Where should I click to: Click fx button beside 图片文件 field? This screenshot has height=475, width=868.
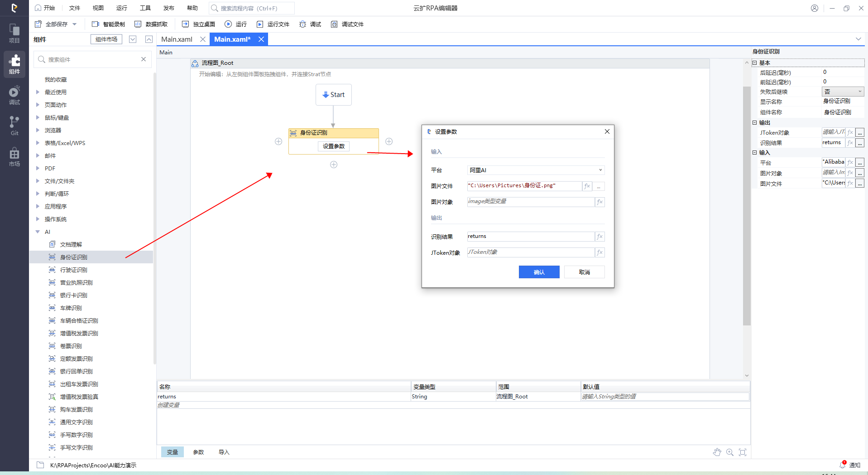coord(587,186)
